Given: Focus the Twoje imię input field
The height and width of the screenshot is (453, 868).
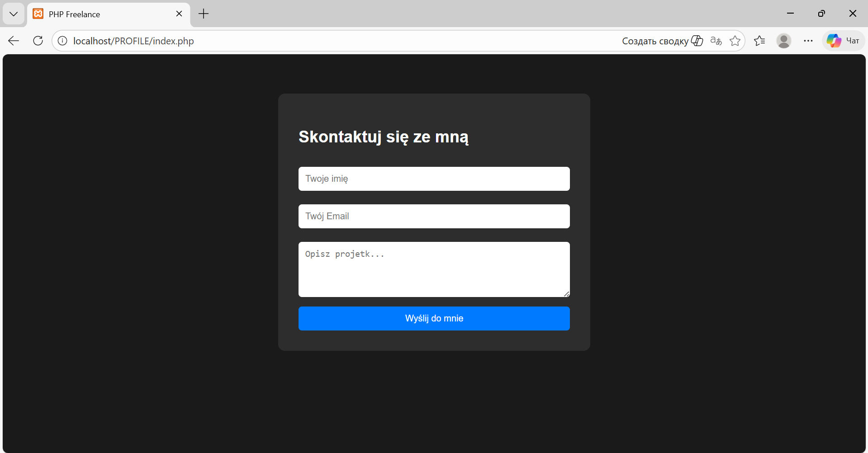Looking at the screenshot, I should tap(434, 179).
